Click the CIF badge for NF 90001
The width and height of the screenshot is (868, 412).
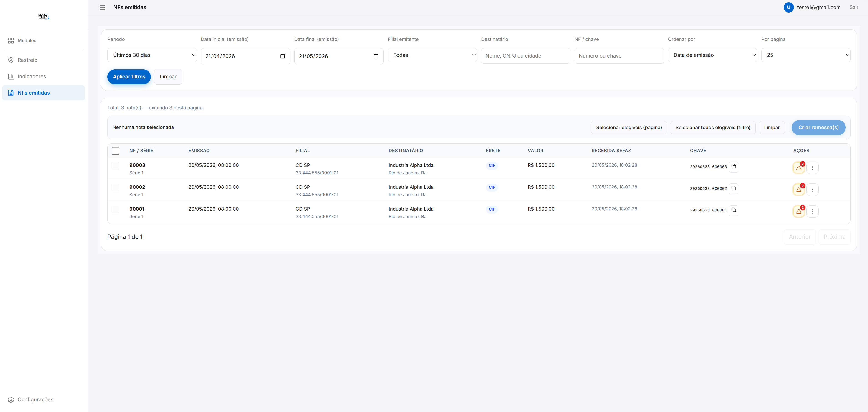pos(492,210)
